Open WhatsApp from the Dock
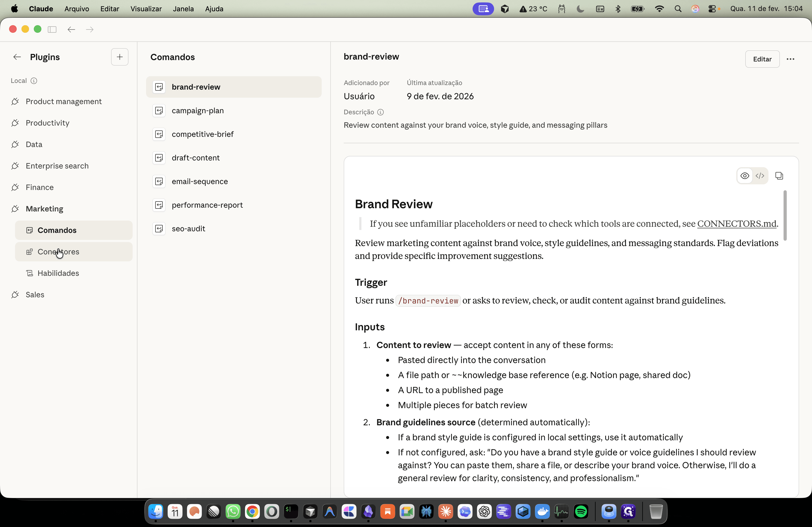 click(x=233, y=511)
